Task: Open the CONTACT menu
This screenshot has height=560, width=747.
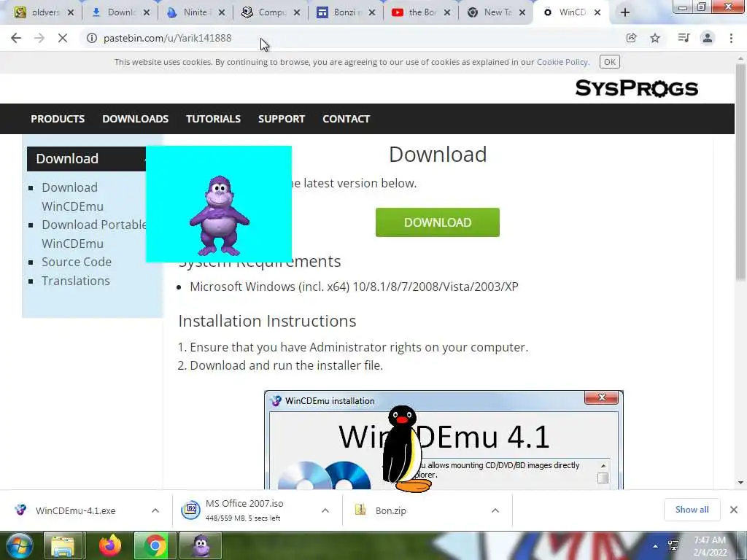Action: point(347,119)
